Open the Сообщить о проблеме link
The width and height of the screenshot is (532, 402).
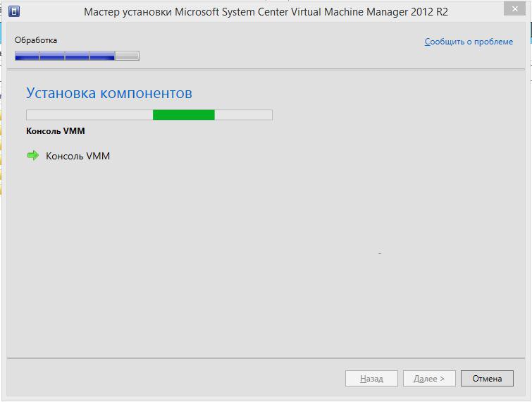tap(469, 42)
